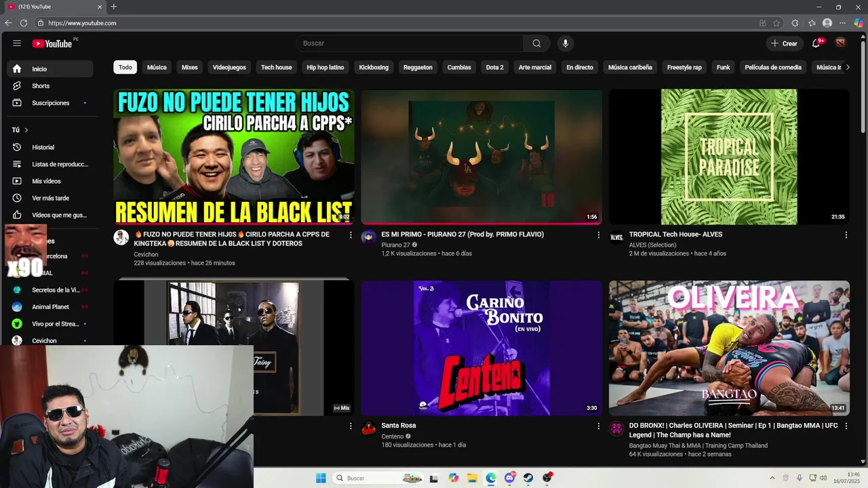868x488 pixels.
Task: Open the notifications bell
Action: [816, 43]
